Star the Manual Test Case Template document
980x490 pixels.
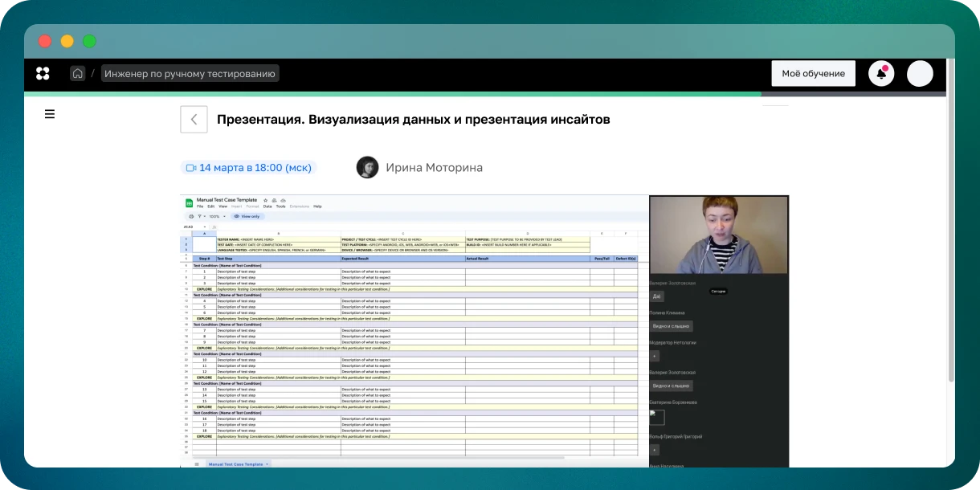pyautogui.click(x=265, y=199)
